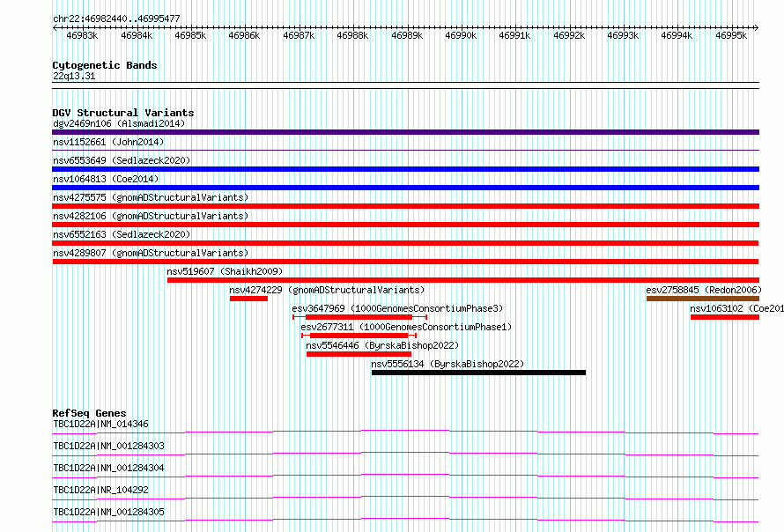The height and width of the screenshot is (532, 784).
Task: Click the 46995k ruler position
Action: click(731, 35)
